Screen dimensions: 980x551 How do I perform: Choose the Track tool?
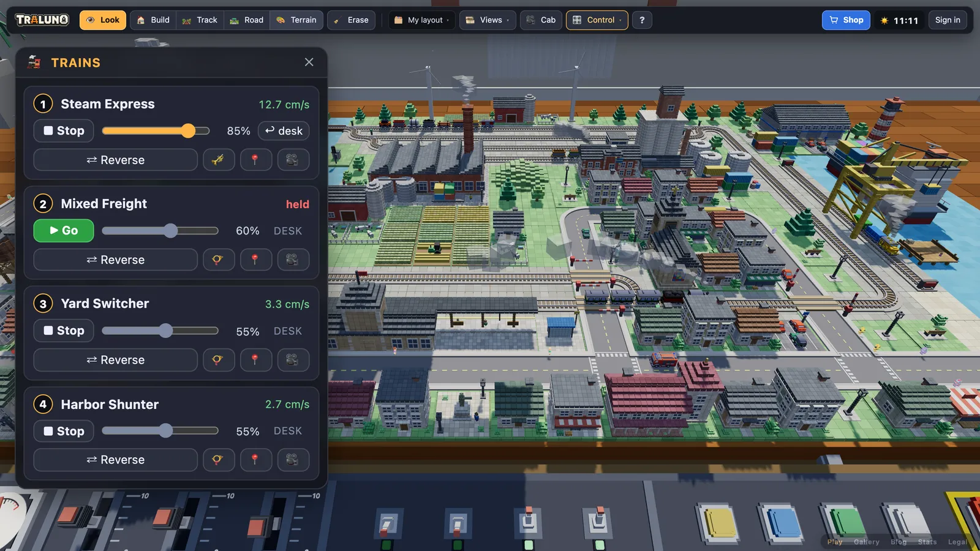[x=200, y=20]
